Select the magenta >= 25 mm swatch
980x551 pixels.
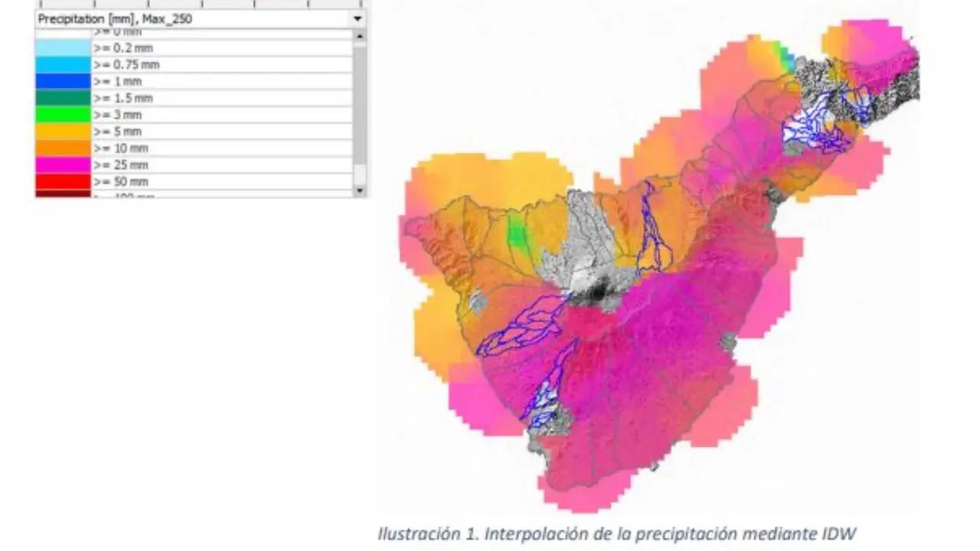(63, 165)
